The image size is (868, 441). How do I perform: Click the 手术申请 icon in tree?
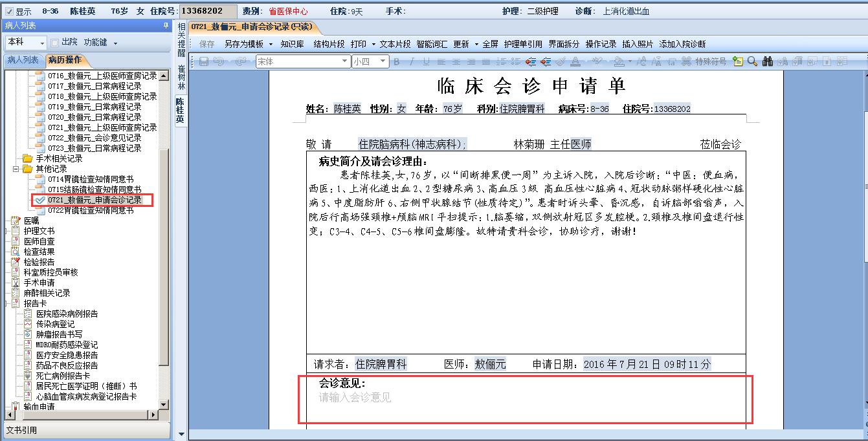pos(16,283)
